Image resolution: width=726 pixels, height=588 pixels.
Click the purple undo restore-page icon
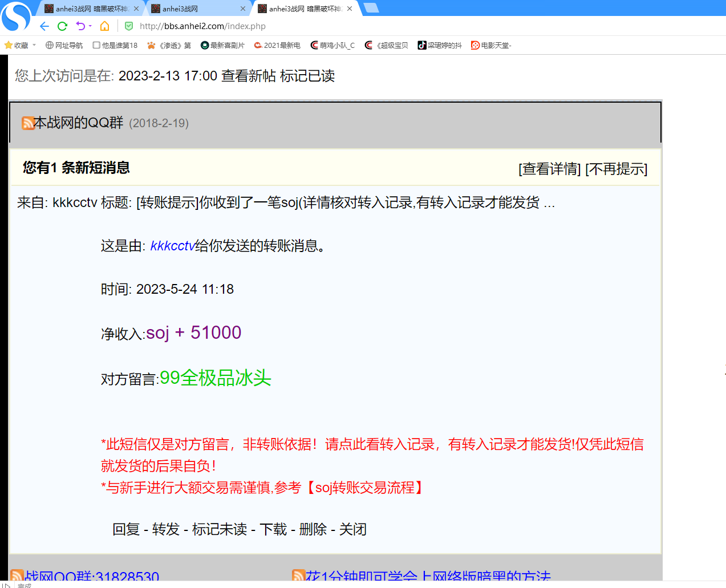[x=80, y=26]
